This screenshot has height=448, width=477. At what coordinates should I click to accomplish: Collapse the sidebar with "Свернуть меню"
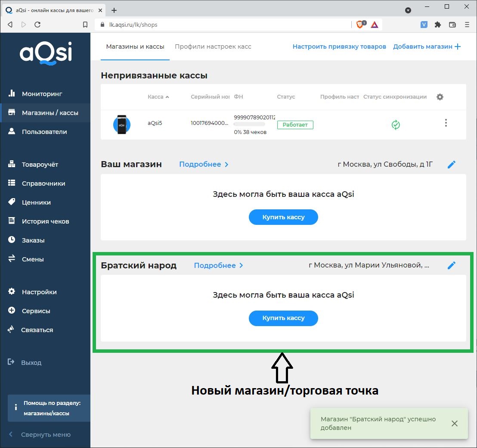point(46,435)
